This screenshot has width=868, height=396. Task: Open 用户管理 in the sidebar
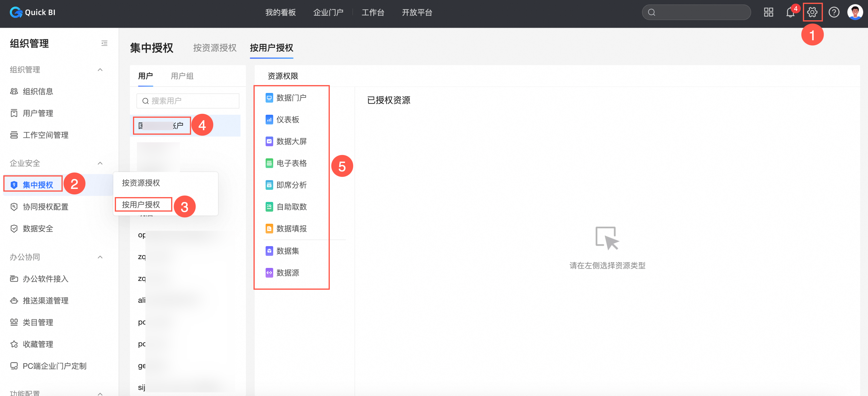[x=38, y=113]
